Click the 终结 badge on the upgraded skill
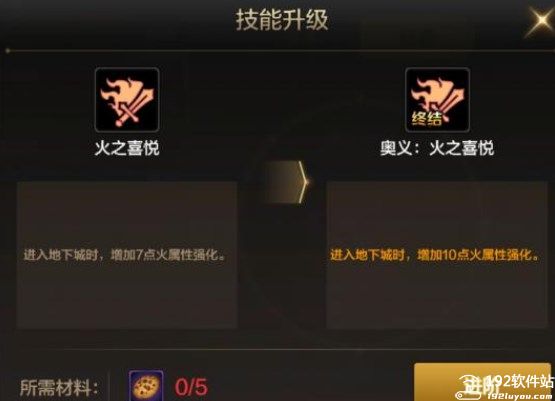This screenshot has width=555, height=401. 427,119
